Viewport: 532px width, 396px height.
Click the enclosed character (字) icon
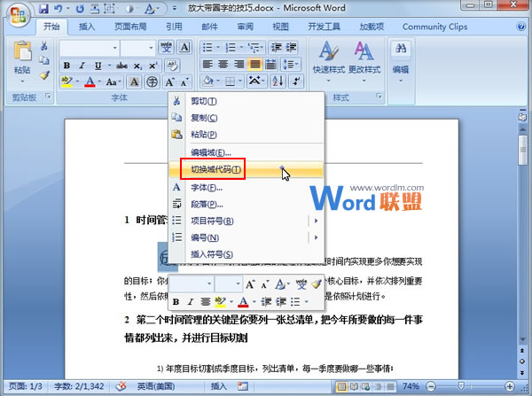pos(153,82)
